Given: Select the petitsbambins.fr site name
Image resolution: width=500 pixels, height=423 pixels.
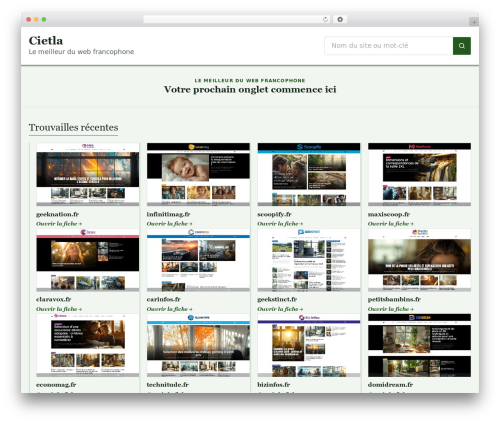Looking at the screenshot, I should click(x=394, y=299).
